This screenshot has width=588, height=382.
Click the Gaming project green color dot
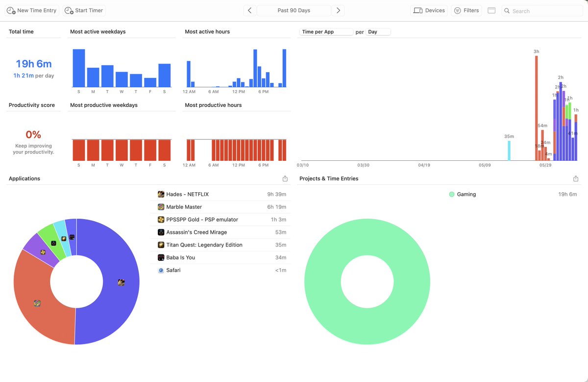[x=452, y=195]
